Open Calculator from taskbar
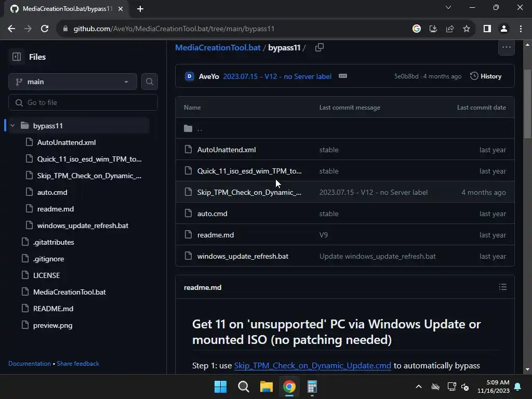The image size is (532, 399). point(312,387)
